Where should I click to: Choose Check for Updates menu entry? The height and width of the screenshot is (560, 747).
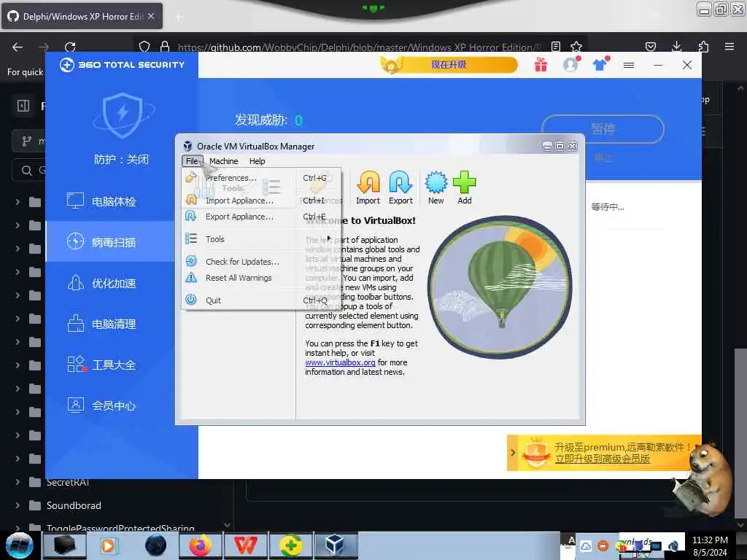point(261,262)
